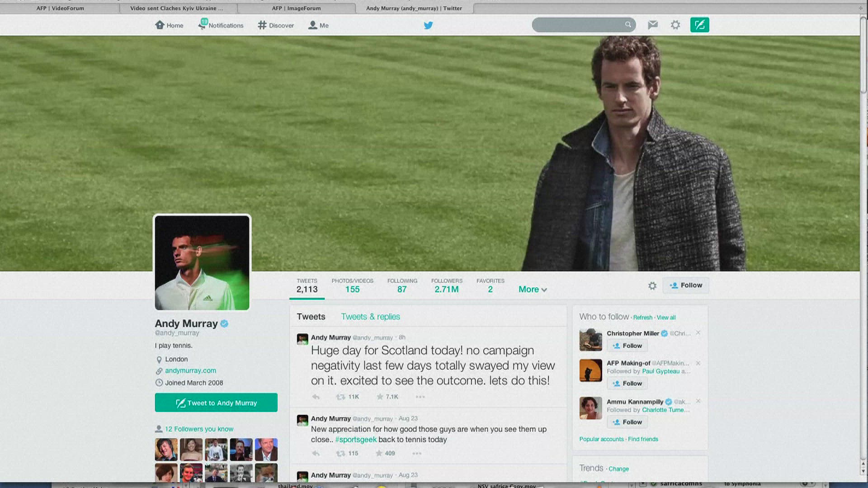The width and height of the screenshot is (868, 488).
Task: Click Tweet to Andy Murray button
Action: (x=216, y=403)
